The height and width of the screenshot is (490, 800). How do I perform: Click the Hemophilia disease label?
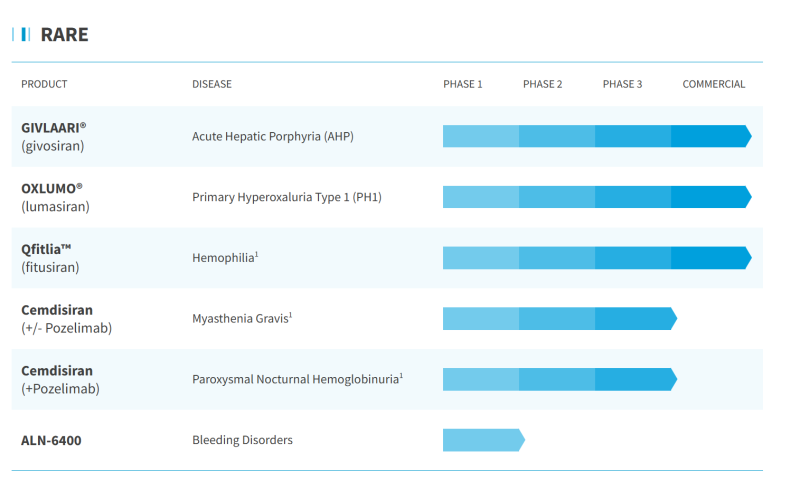coord(225,258)
